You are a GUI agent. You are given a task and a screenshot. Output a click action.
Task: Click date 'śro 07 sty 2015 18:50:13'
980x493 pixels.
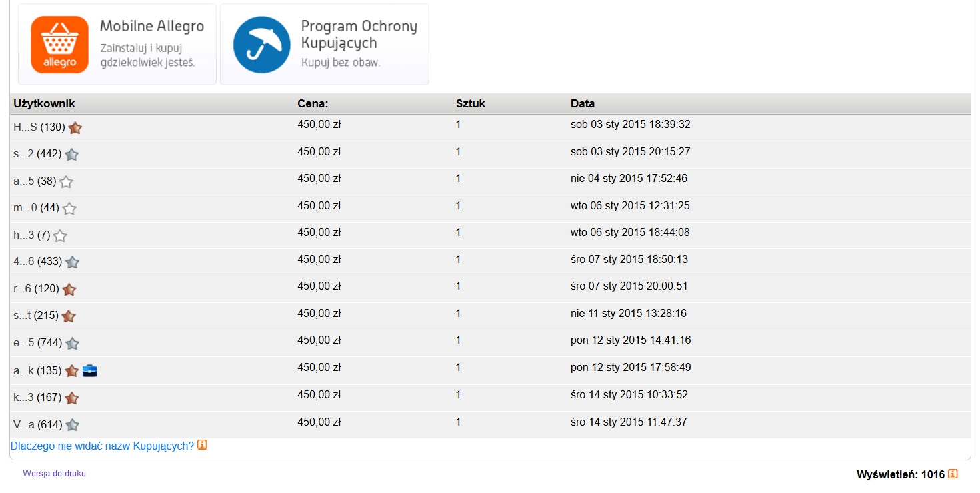[629, 259]
